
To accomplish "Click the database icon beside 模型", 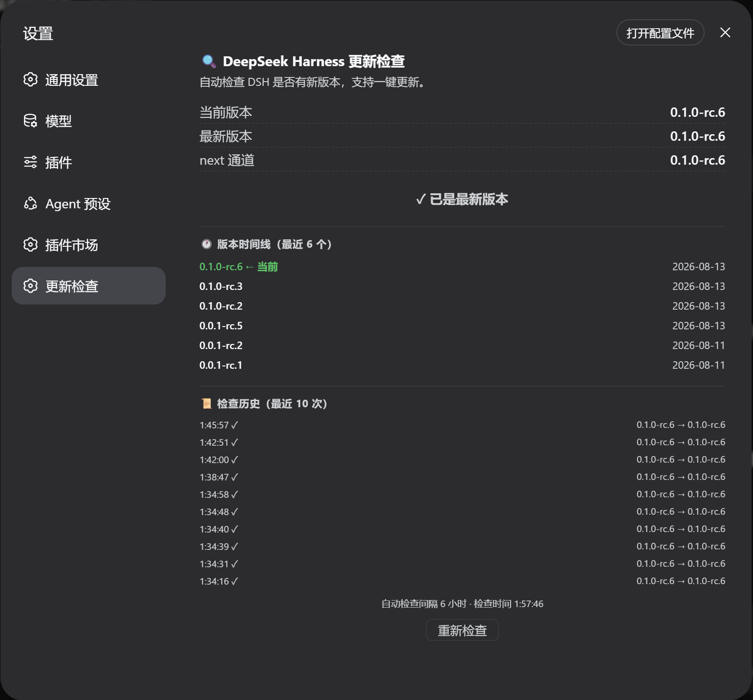I will [31, 121].
